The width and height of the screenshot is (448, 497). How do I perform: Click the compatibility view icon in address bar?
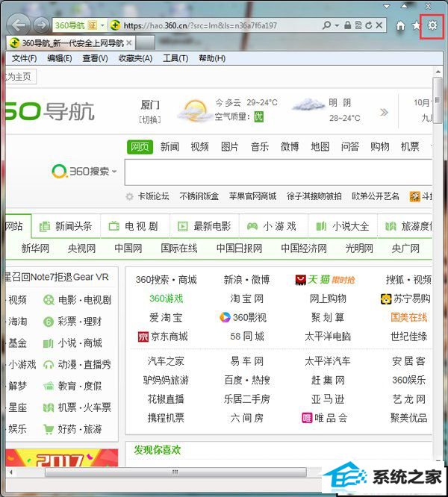[358, 25]
